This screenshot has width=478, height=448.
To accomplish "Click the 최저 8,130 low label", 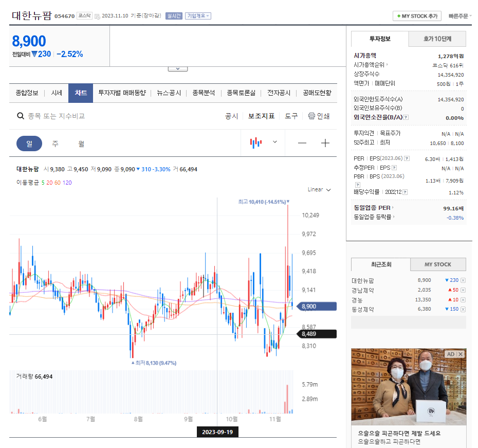I will (154, 363).
